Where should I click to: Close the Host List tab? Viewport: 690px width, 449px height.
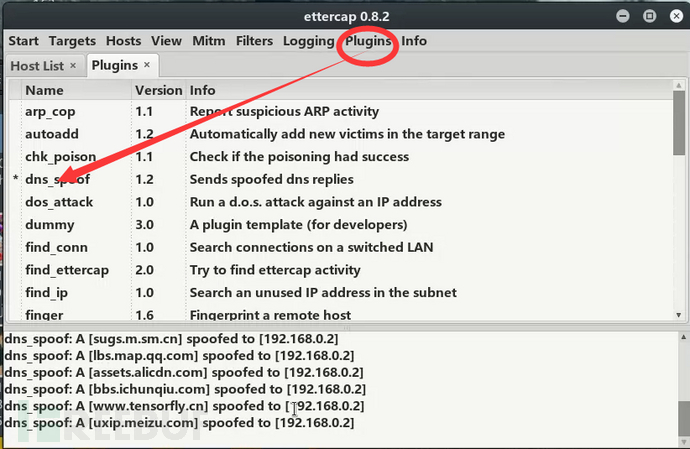(73, 65)
